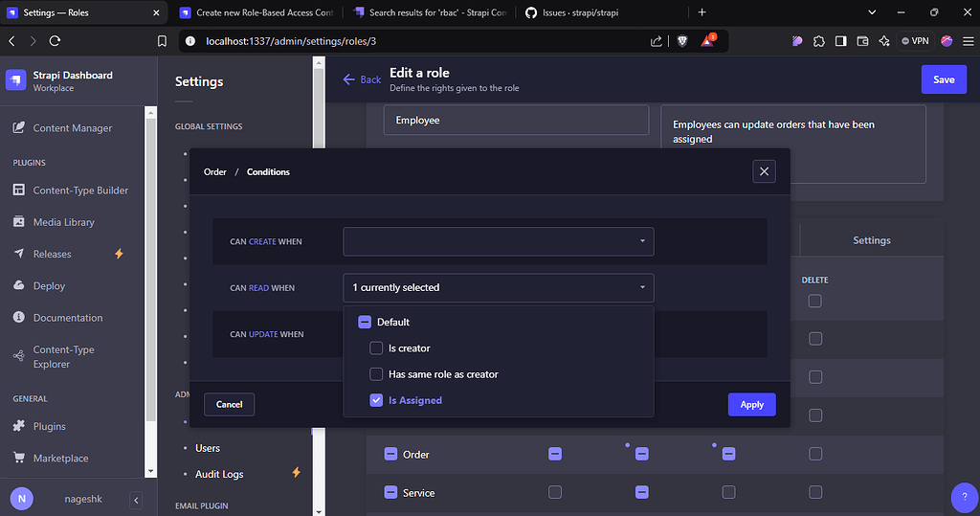Uncheck the 'Is Assigned' condition
980x516 pixels.
point(376,400)
